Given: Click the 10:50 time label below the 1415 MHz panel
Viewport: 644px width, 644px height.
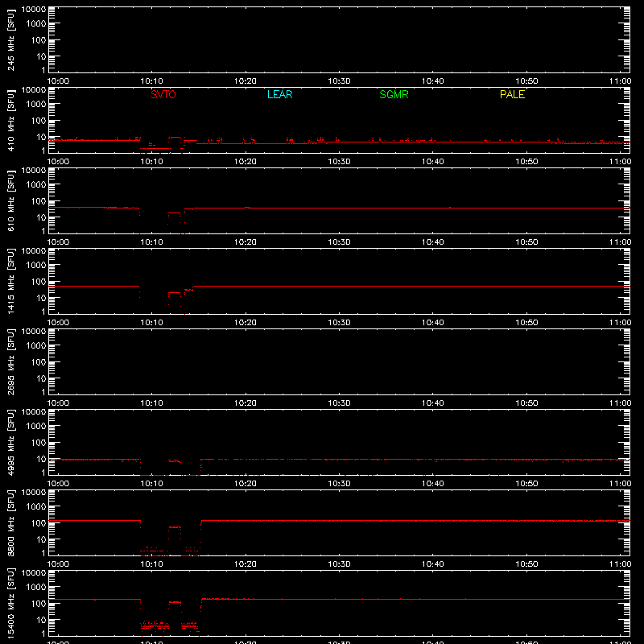Looking at the screenshot, I should pos(526,323).
